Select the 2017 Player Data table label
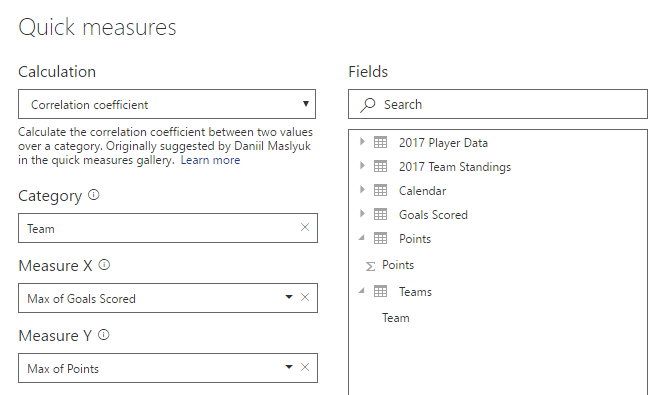 443,143
